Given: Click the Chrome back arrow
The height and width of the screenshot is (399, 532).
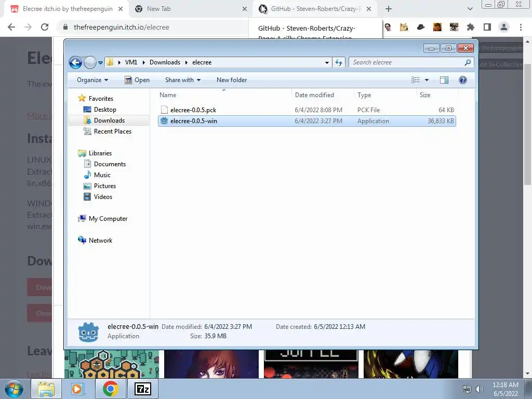Looking at the screenshot, I should 11,27.
